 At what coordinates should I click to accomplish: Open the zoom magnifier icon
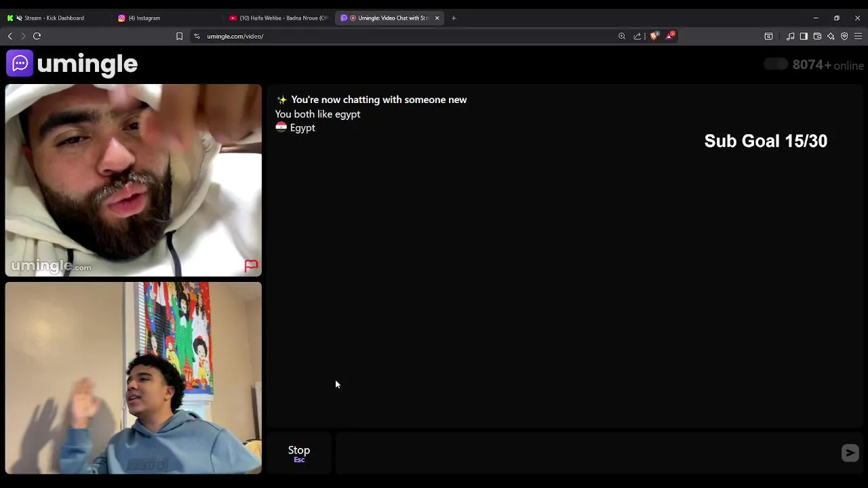tap(622, 36)
